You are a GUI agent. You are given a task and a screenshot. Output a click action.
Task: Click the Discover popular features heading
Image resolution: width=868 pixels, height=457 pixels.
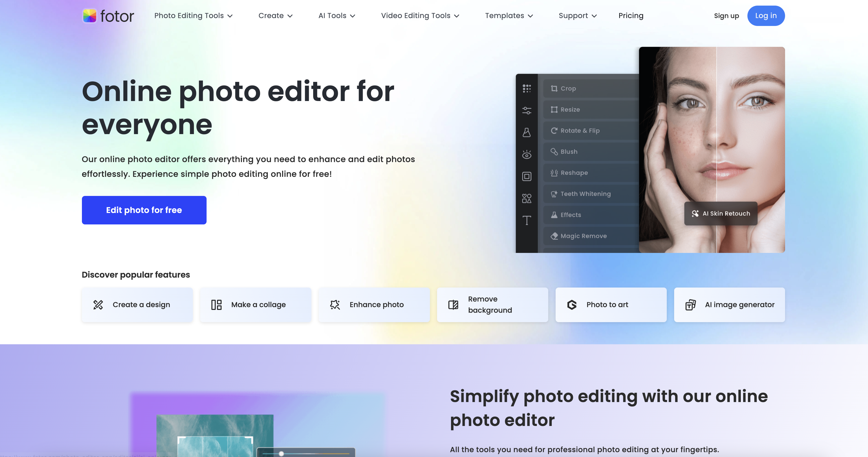pyautogui.click(x=136, y=275)
